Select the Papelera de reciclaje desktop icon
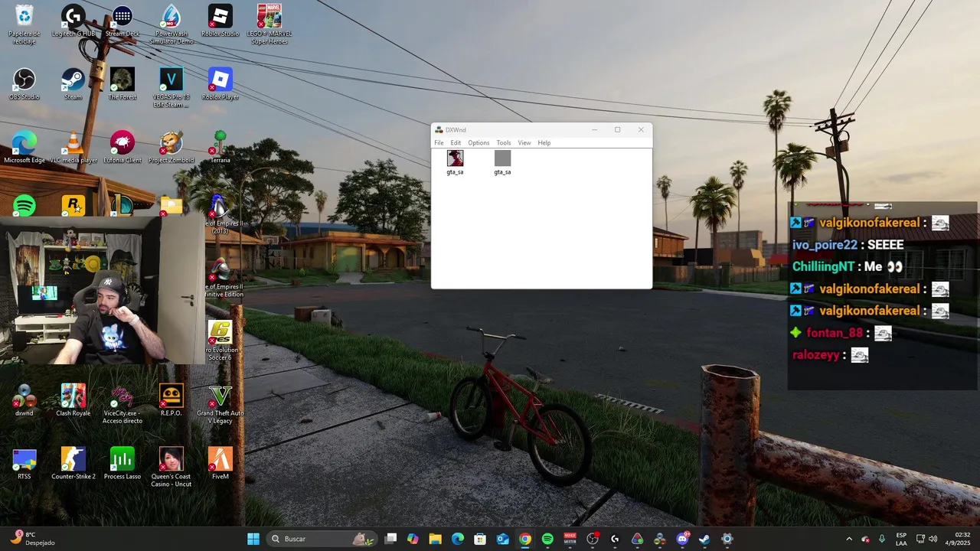This screenshot has height=551, width=980. (24, 24)
